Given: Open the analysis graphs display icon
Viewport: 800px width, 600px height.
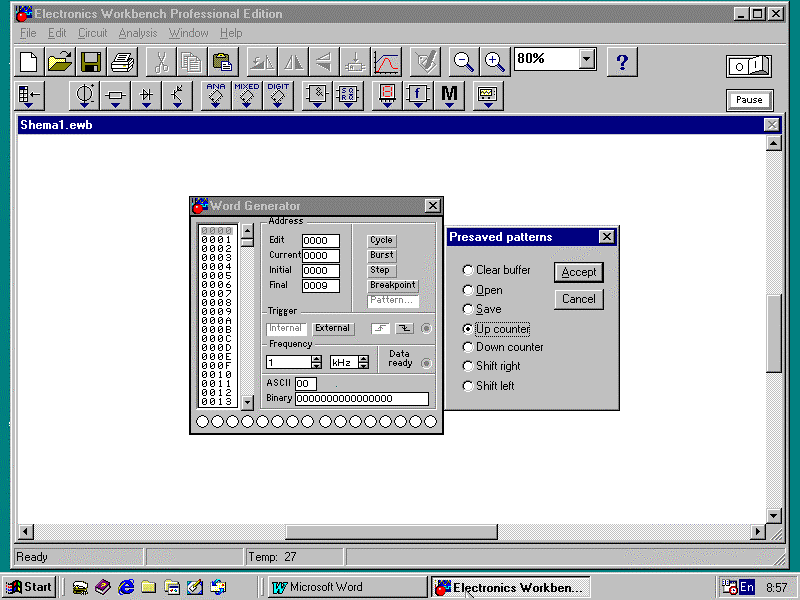Looking at the screenshot, I should click(x=386, y=62).
